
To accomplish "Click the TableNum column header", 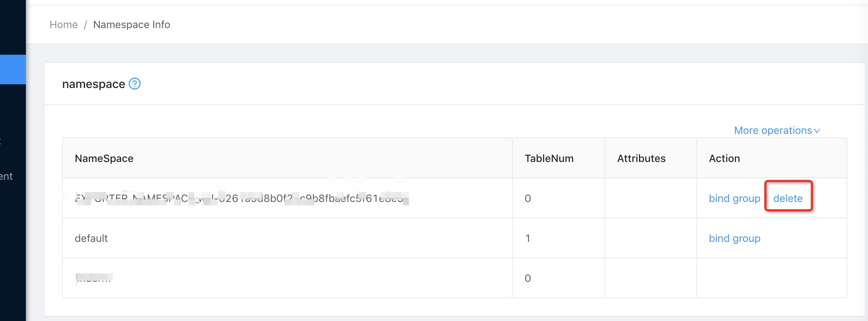I will coord(549,159).
